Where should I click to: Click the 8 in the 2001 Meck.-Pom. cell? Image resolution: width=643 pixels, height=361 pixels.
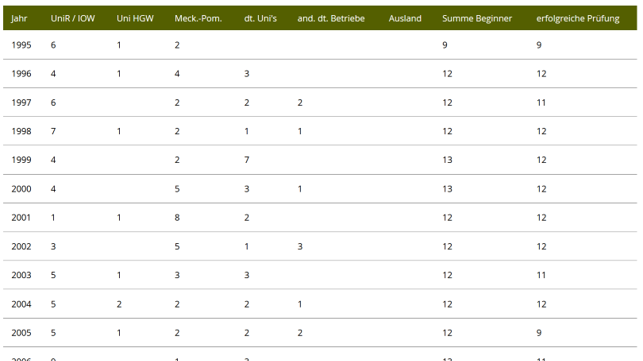[x=177, y=218]
